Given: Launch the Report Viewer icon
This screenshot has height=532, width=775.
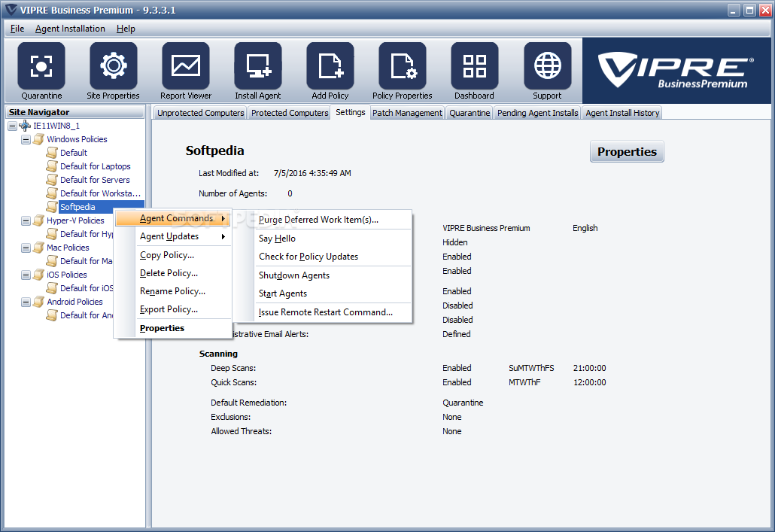Looking at the screenshot, I should (186, 65).
